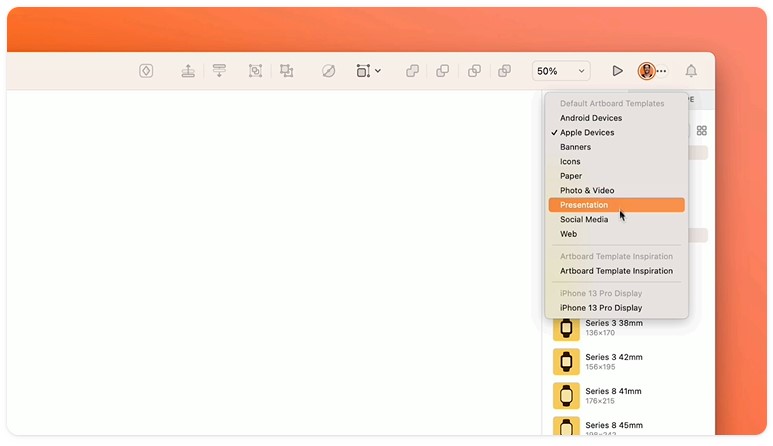
Task: Open the 50% zoom dropdown
Action: point(561,71)
